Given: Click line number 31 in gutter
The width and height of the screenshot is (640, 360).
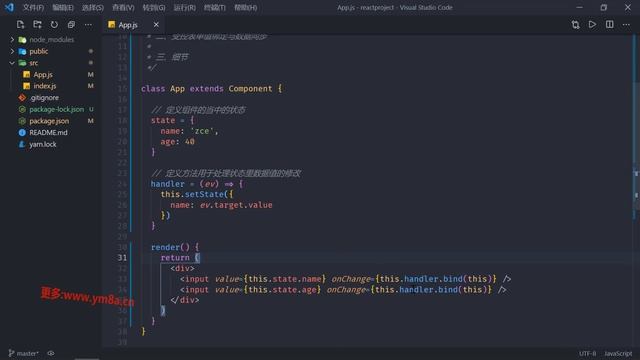Looking at the screenshot, I should click(x=122, y=258).
